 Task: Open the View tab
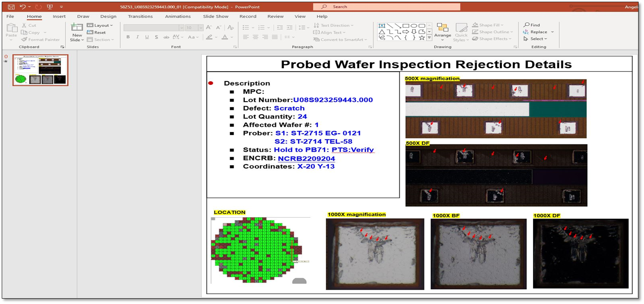(300, 16)
